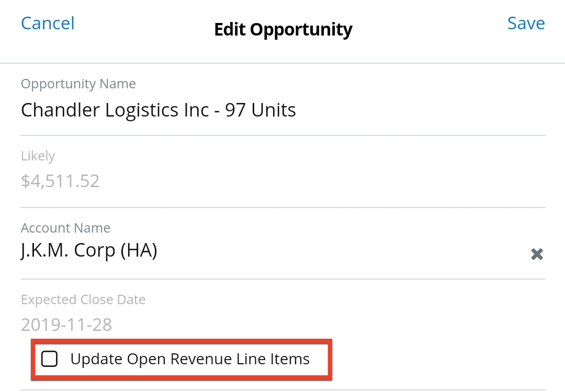Image resolution: width=565 pixels, height=392 pixels.
Task: Click the Edit Opportunity header title
Action: point(283,30)
